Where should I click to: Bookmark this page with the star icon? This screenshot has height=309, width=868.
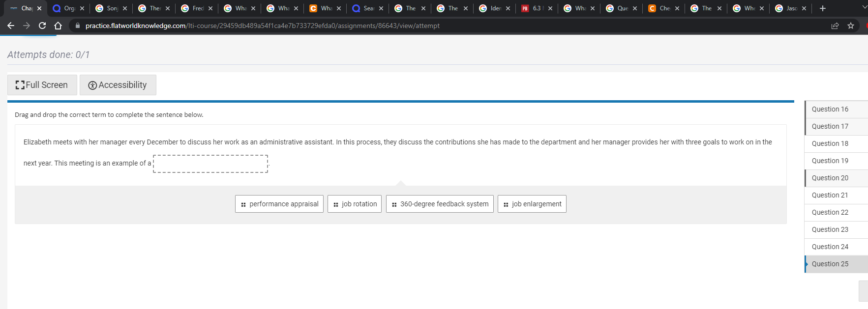[x=851, y=26]
